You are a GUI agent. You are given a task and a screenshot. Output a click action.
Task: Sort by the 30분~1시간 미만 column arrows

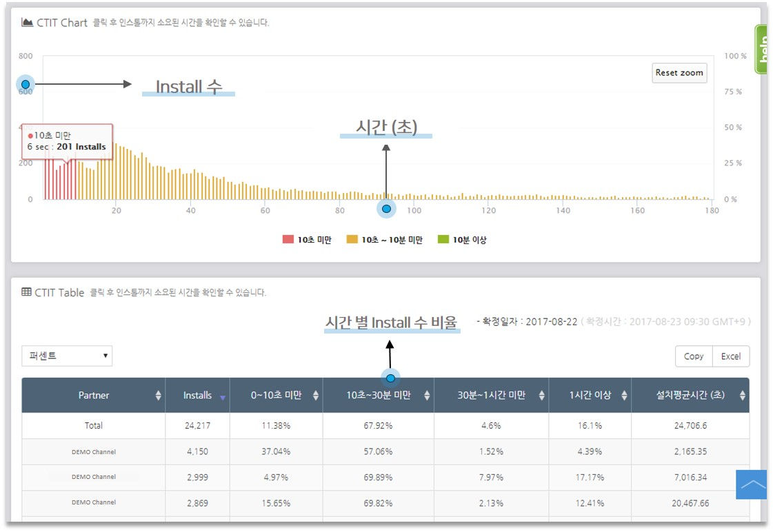click(x=542, y=395)
